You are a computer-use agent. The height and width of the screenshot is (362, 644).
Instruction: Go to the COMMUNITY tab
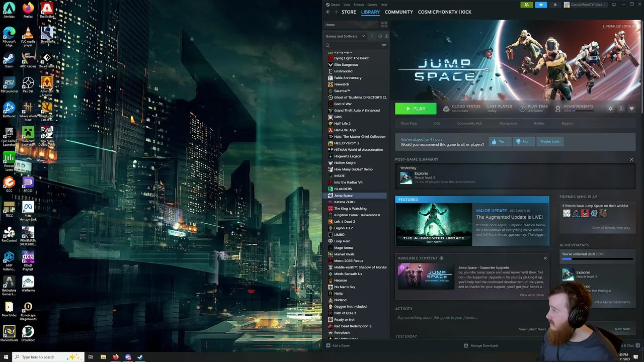[x=398, y=12]
